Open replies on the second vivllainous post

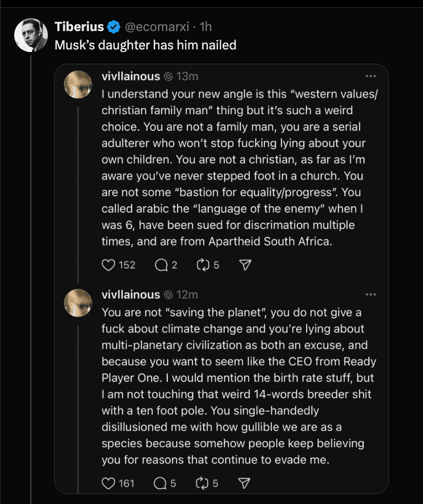coord(159,482)
